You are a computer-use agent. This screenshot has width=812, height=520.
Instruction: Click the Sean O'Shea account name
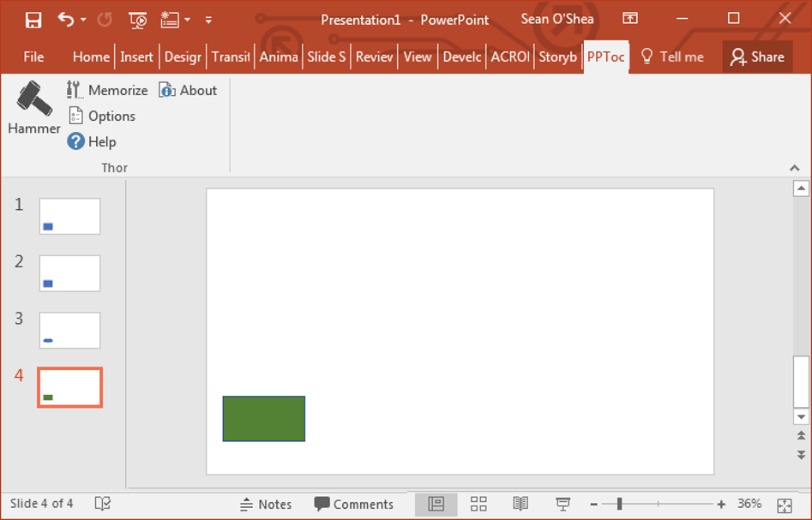click(x=556, y=19)
